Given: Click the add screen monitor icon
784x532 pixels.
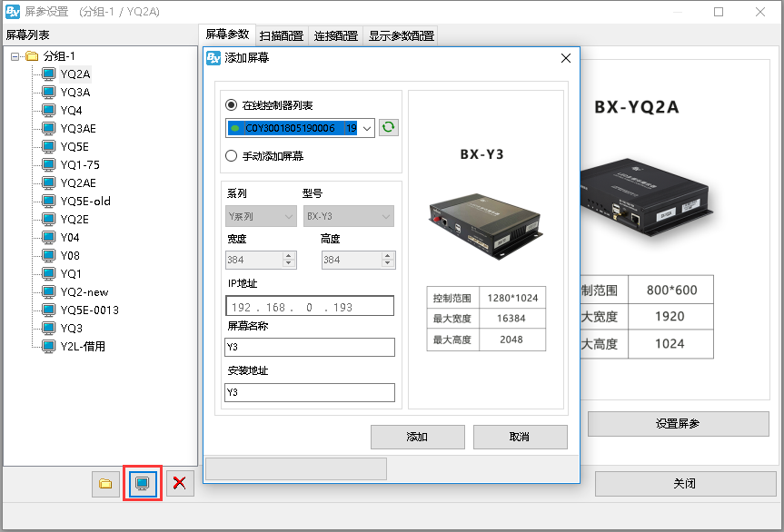Looking at the screenshot, I should 142,484.
